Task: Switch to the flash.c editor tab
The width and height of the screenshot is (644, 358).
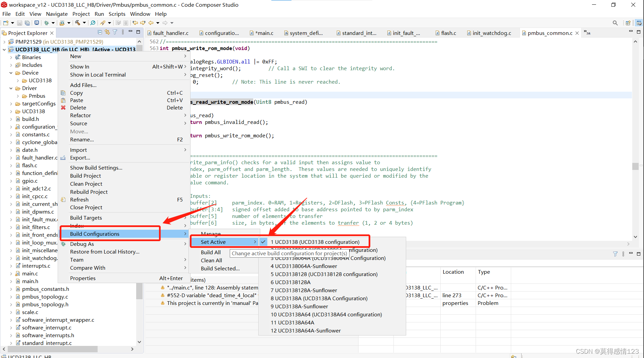Action: coord(446,33)
